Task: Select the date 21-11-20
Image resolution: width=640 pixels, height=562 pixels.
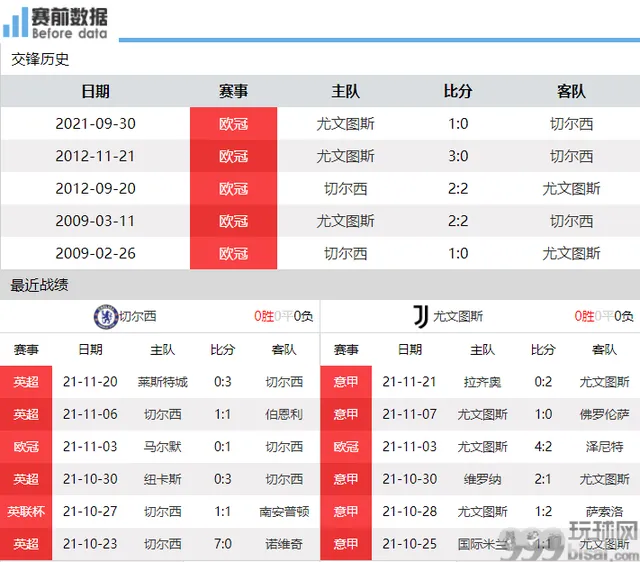Action: click(90, 382)
